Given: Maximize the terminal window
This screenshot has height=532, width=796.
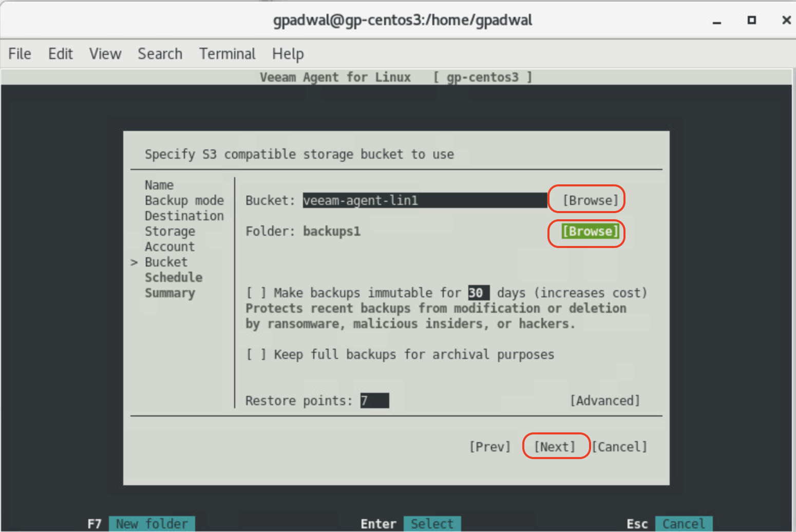Looking at the screenshot, I should point(752,20).
